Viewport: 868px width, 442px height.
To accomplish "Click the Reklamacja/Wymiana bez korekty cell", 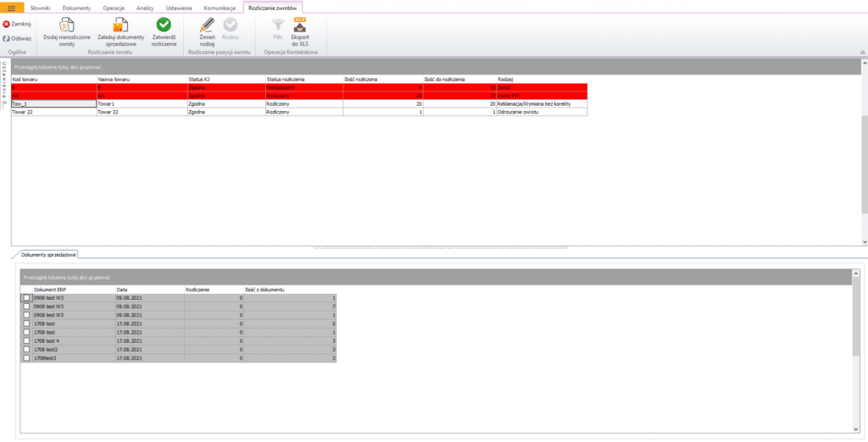I will [x=542, y=103].
